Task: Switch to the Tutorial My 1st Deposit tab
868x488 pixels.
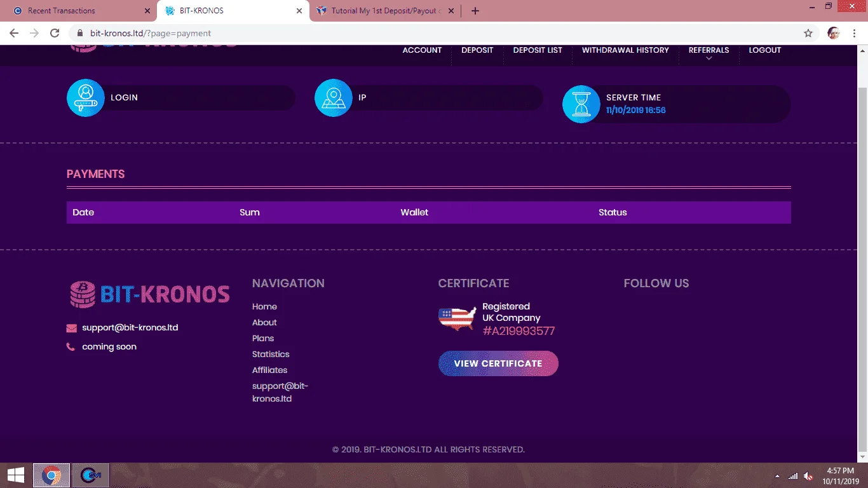Action: [386, 11]
